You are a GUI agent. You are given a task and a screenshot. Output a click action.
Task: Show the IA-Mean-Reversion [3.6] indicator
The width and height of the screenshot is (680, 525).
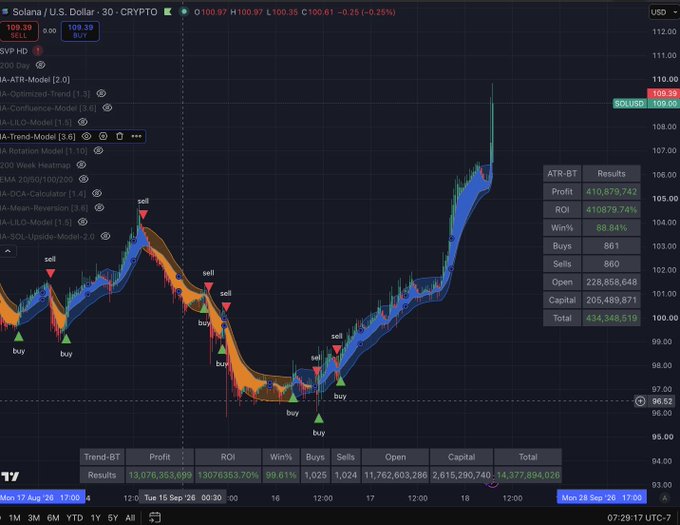[99, 207]
